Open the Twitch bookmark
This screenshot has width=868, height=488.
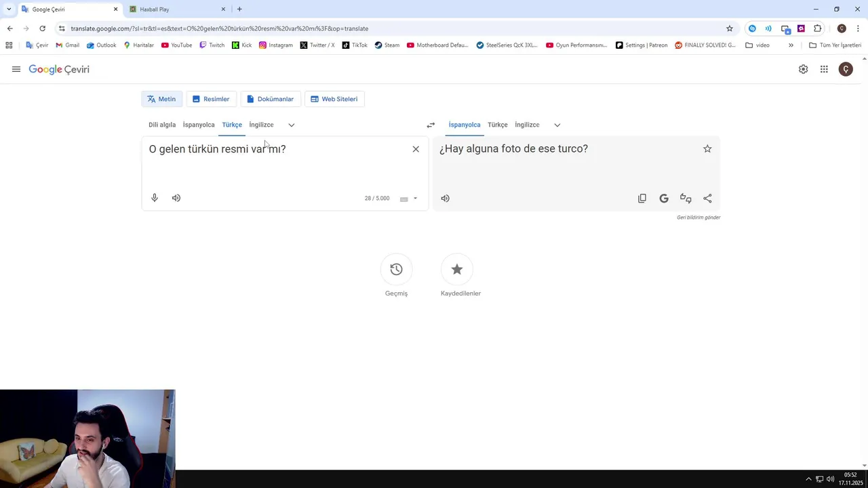click(x=212, y=45)
